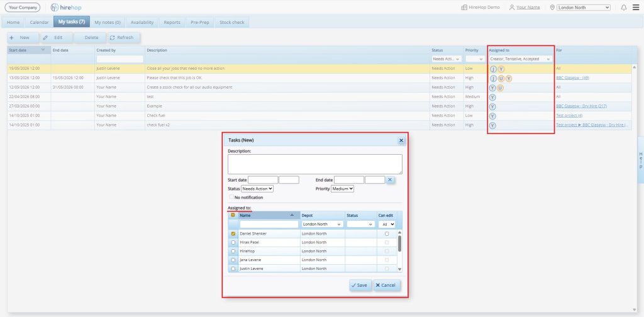
Task: Sort by the Description column header
Action: 287,50
